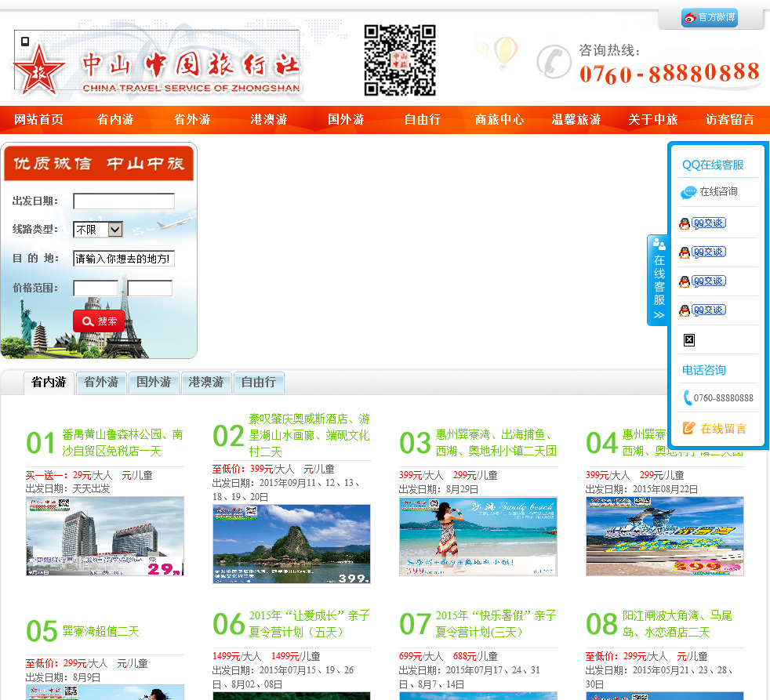770x700 pixels.
Task: Click the first QQ交谈 button
Action: pyautogui.click(x=703, y=223)
